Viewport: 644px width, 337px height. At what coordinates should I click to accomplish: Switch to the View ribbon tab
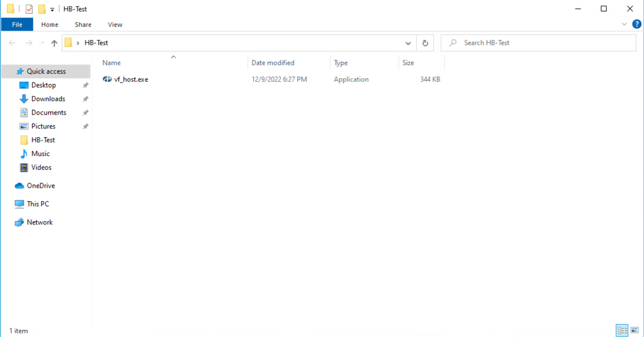(115, 24)
